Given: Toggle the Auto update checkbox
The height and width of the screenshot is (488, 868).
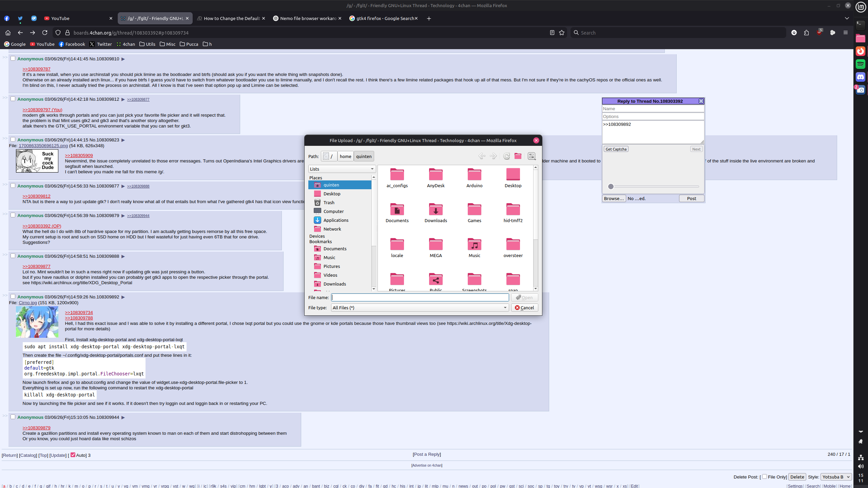Looking at the screenshot, I should pyautogui.click(x=73, y=455).
